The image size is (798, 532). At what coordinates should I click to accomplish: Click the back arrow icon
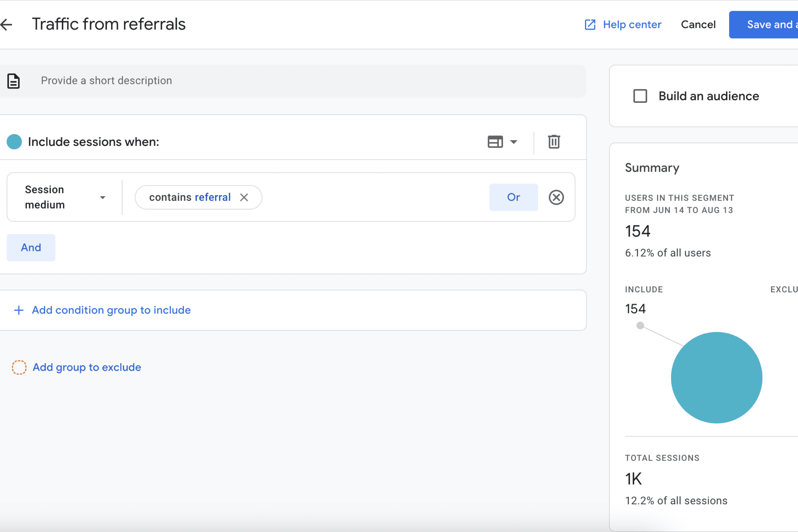pos(6,24)
